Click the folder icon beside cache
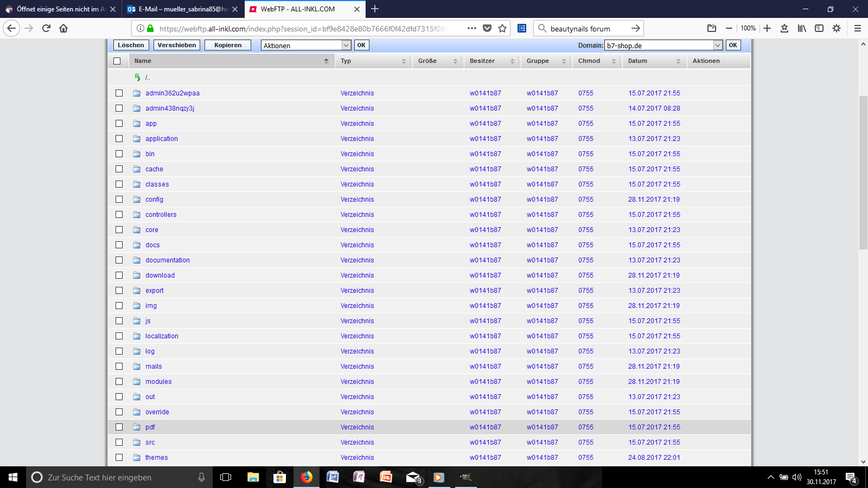 [137, 169]
